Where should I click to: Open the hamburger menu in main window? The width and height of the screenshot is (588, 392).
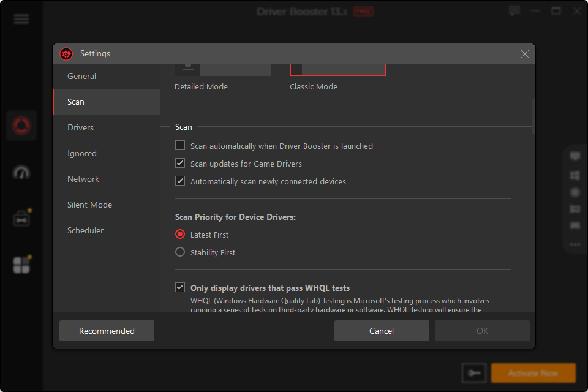click(x=21, y=19)
